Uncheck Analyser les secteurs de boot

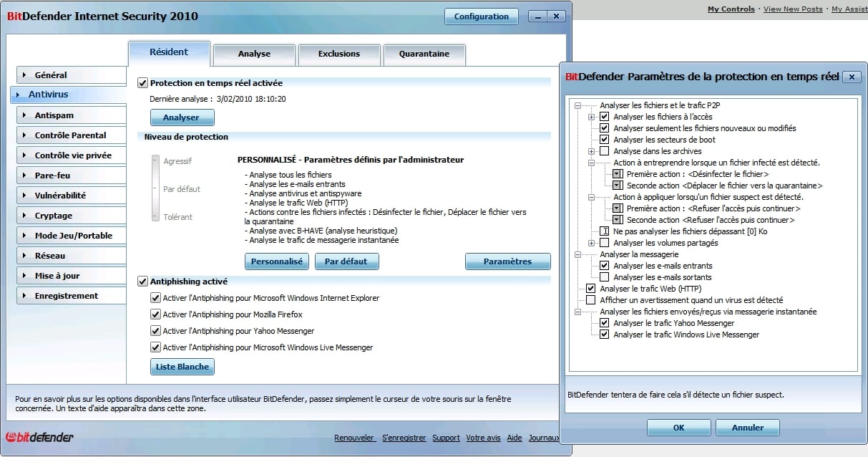coord(605,140)
